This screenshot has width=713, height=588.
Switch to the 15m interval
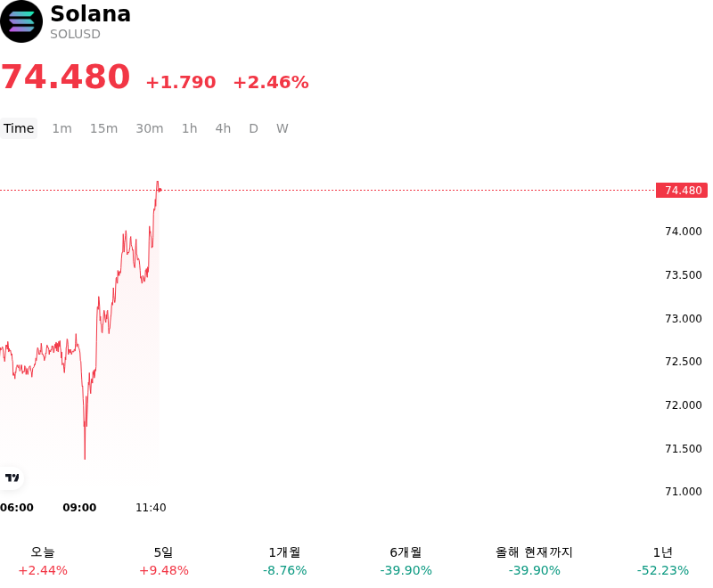[103, 128]
